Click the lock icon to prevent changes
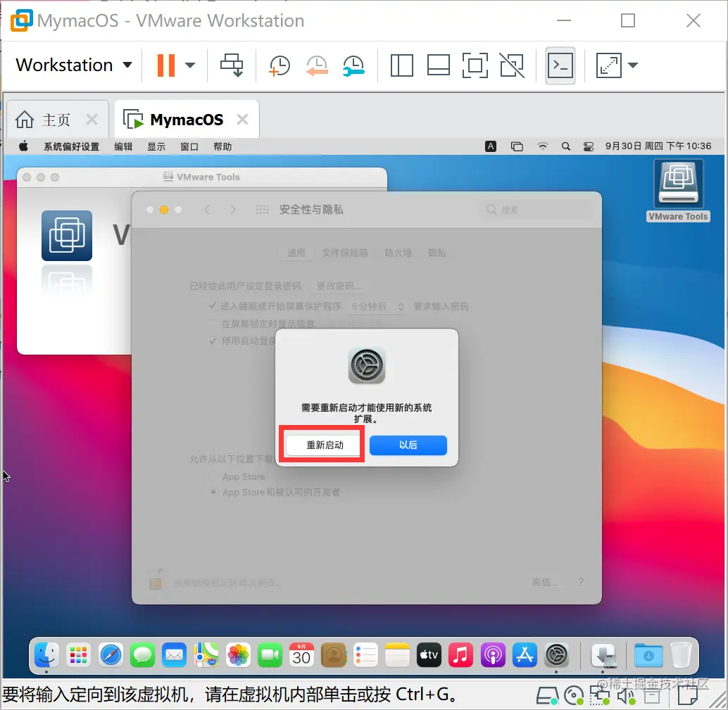Image resolution: width=728 pixels, height=710 pixels. coord(156,579)
